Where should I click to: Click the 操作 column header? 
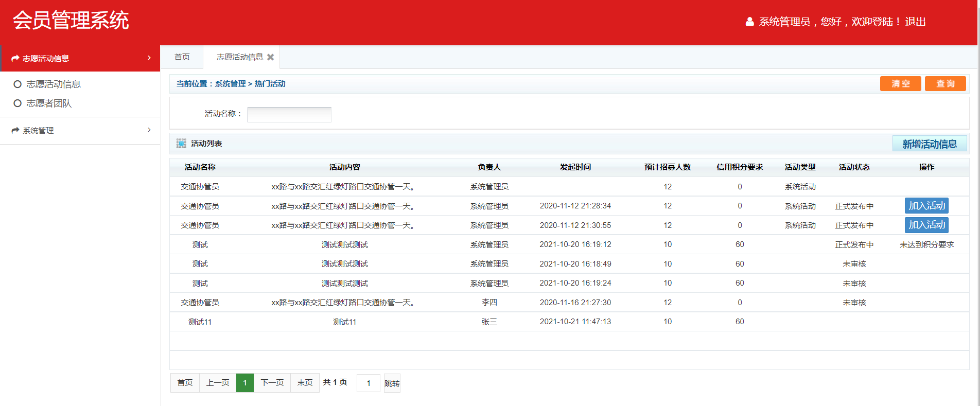[x=927, y=167]
